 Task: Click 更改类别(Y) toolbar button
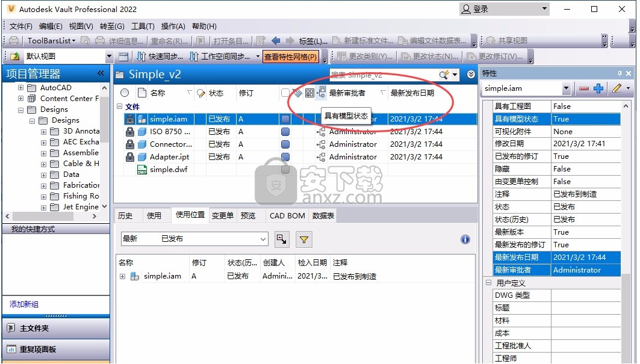pos(364,57)
